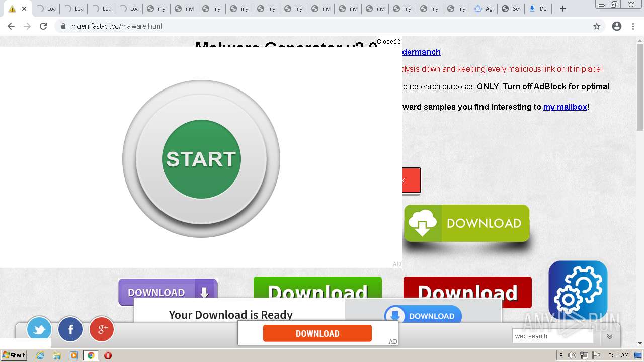Click the red button behind the ad
The width and height of the screenshot is (644, 362).
[x=412, y=180]
